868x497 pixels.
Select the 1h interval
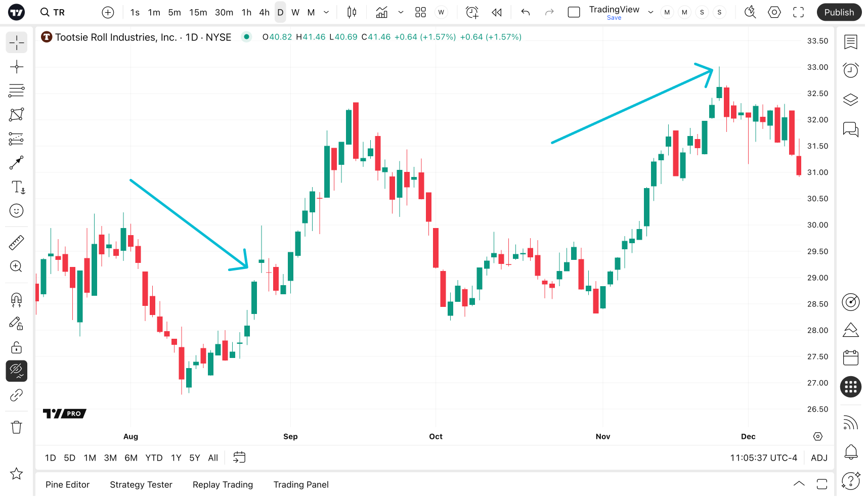click(246, 12)
